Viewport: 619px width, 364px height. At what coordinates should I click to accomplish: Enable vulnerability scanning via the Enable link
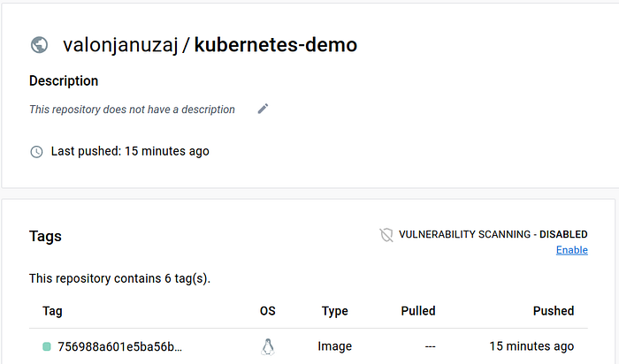pos(571,250)
